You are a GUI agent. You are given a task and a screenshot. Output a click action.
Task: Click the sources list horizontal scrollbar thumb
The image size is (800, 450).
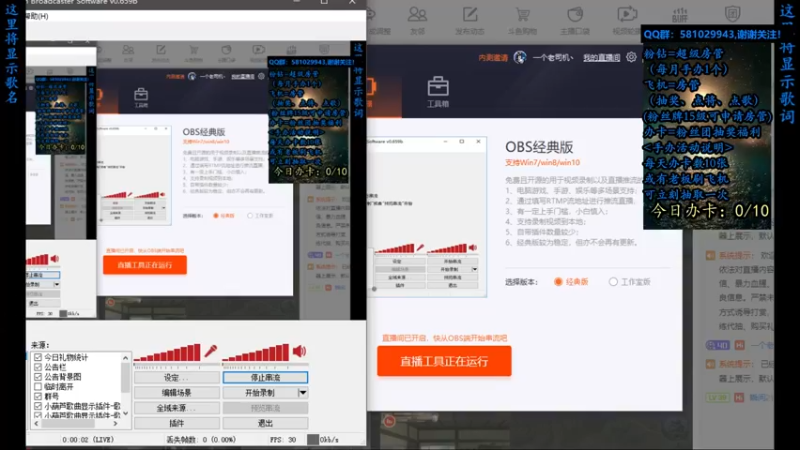69,423
